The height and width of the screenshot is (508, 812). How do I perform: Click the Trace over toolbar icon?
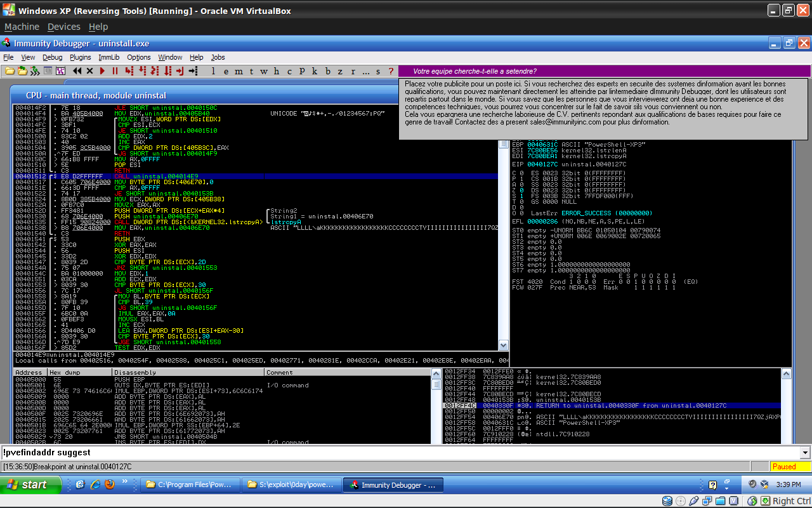167,70
